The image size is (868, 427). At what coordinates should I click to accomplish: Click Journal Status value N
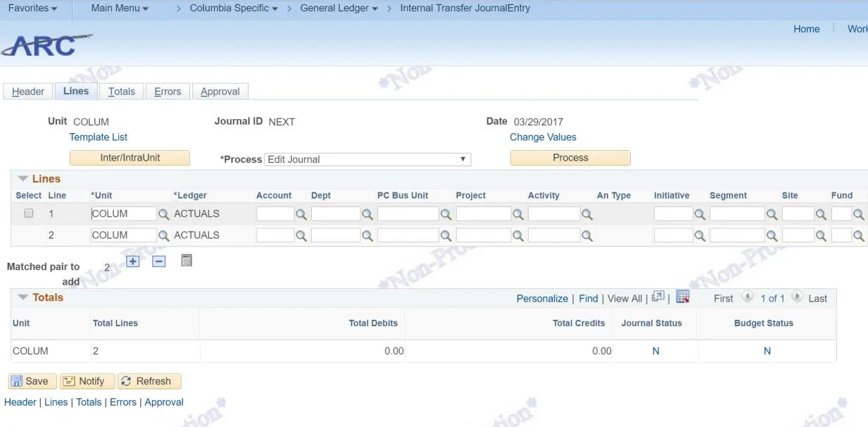click(x=656, y=351)
